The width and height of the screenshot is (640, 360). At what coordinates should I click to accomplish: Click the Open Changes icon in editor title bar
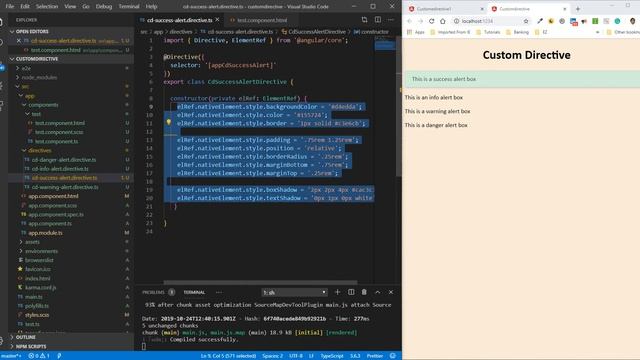tap(364, 20)
